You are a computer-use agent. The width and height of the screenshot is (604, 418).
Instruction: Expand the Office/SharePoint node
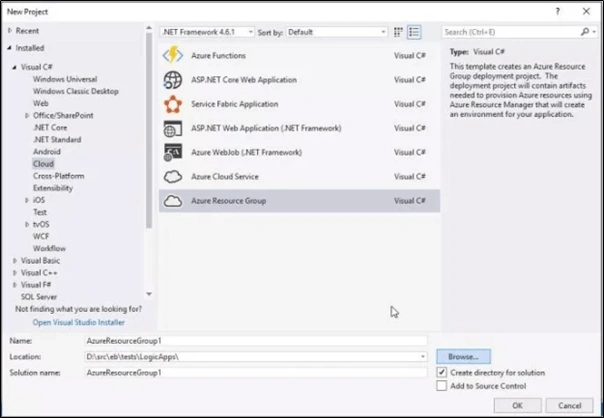click(x=27, y=115)
